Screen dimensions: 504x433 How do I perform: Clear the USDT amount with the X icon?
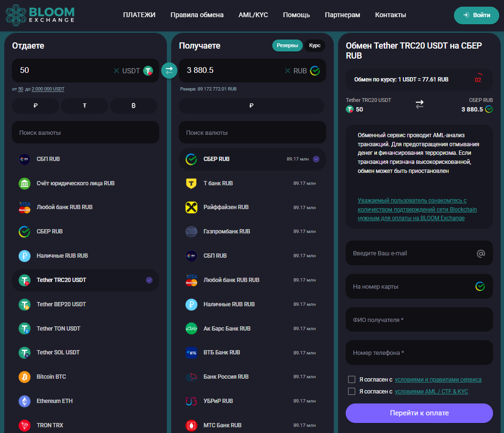[x=116, y=70]
